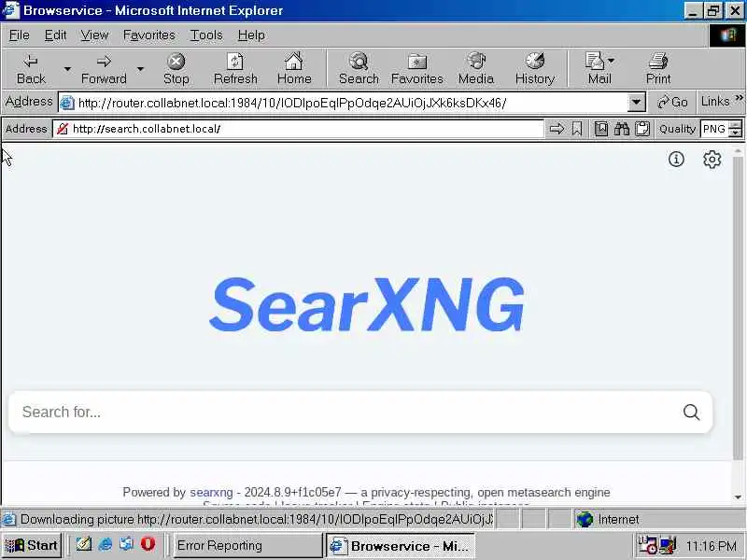Switch to the Error Reporting taskbar window
Viewport: 747px width, 560px height.
pyautogui.click(x=247, y=545)
